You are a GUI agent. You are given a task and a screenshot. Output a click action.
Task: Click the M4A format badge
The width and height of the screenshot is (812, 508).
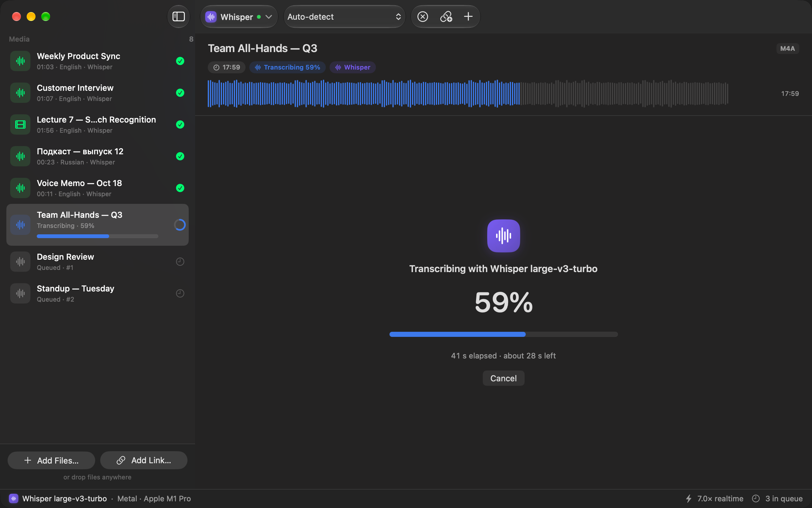[787, 48]
